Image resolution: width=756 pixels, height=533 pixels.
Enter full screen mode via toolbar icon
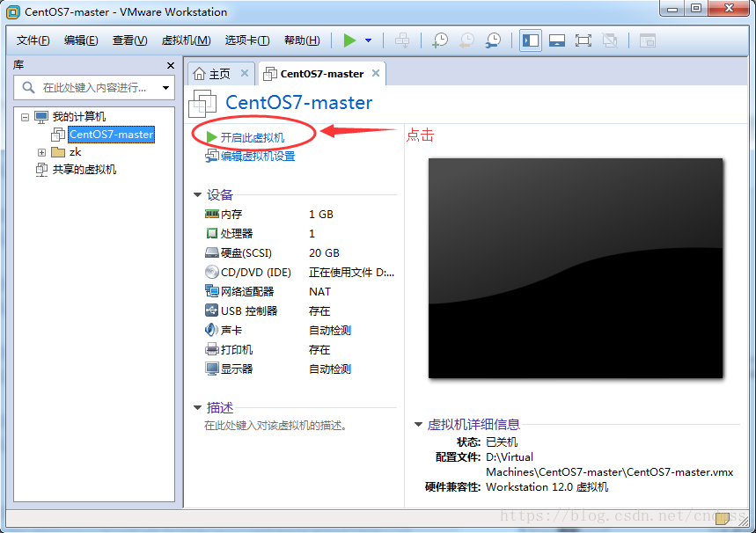click(584, 40)
